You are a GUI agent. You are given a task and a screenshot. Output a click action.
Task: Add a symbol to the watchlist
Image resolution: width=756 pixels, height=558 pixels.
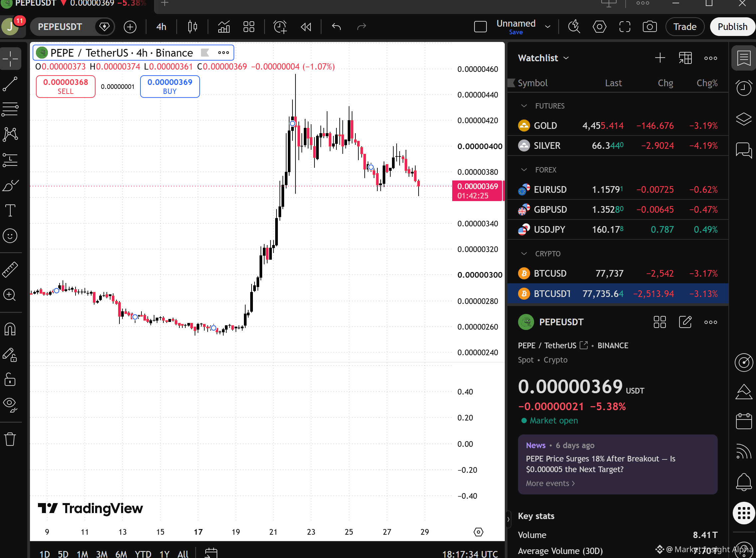[660, 58]
